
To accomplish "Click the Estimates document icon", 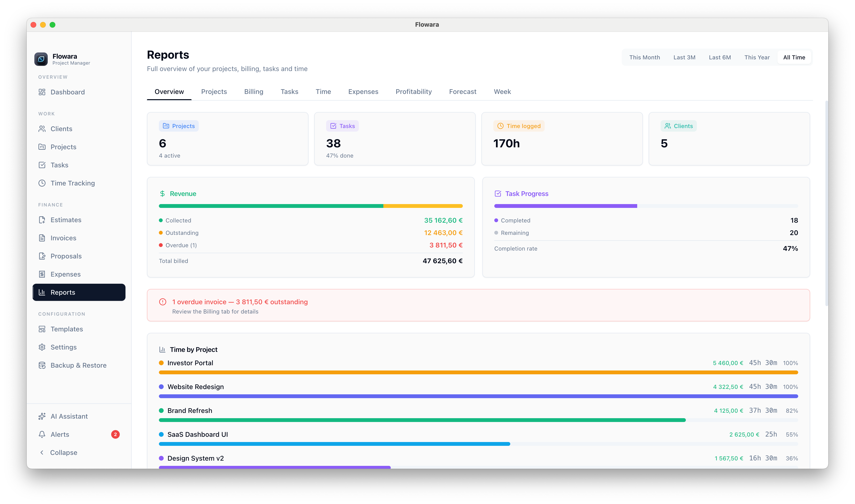I will [x=42, y=220].
